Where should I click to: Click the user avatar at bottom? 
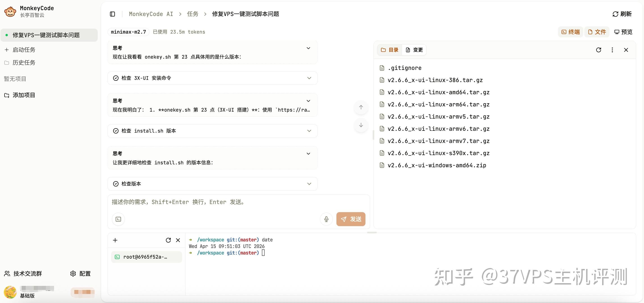10,292
